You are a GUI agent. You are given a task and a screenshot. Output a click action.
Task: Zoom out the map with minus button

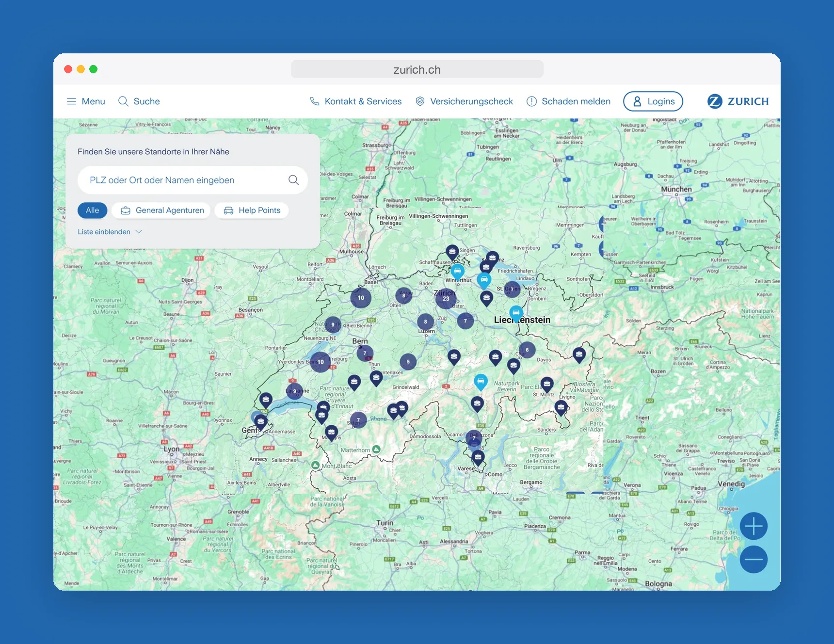tap(754, 560)
